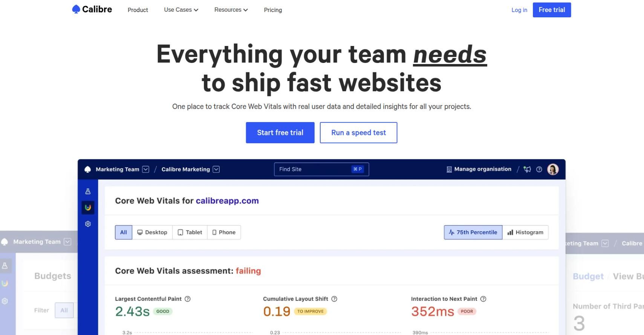644x335 pixels.
Task: Click the Start free trial button
Action: point(280,133)
